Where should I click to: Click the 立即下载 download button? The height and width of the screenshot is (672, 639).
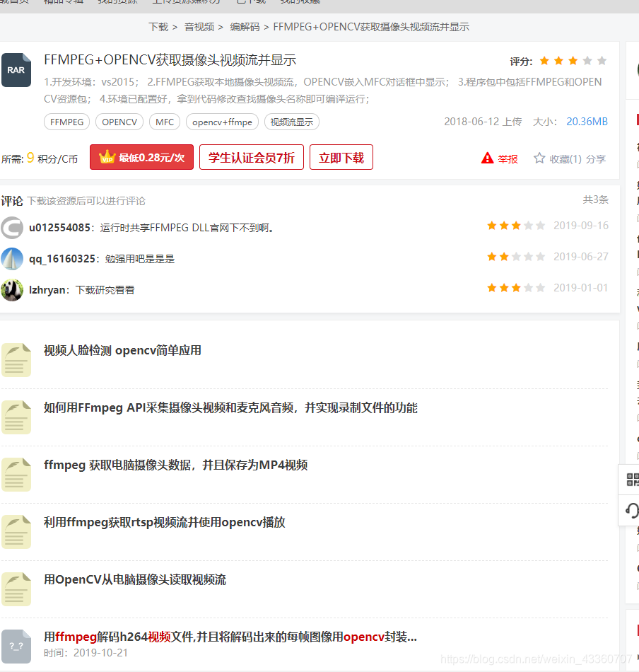pos(341,157)
